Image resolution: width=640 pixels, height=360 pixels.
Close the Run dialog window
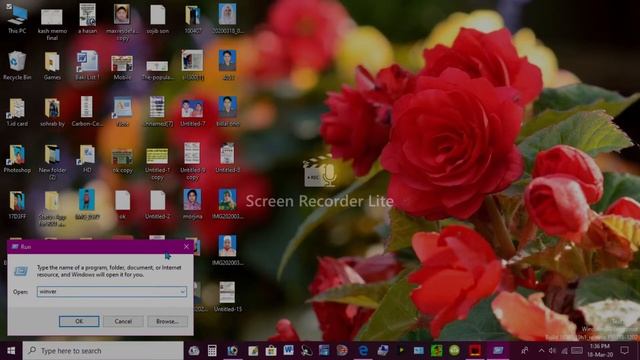click(187, 247)
